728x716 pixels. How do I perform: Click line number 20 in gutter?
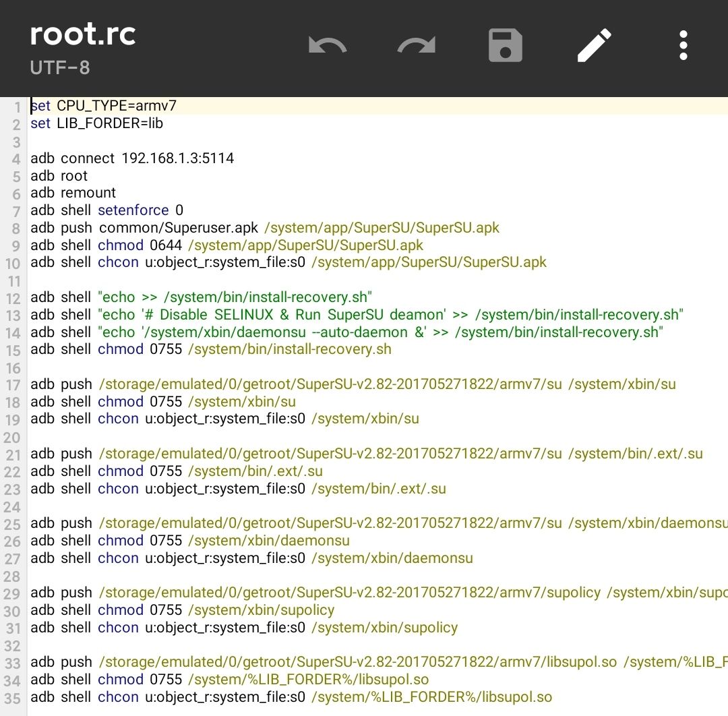point(12,438)
